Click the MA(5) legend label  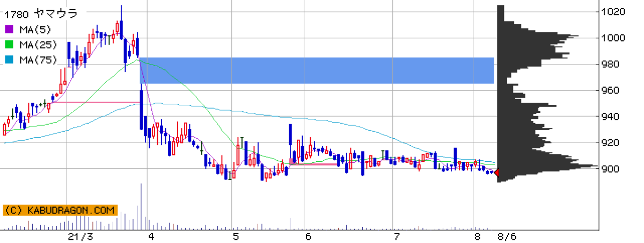pos(35,28)
